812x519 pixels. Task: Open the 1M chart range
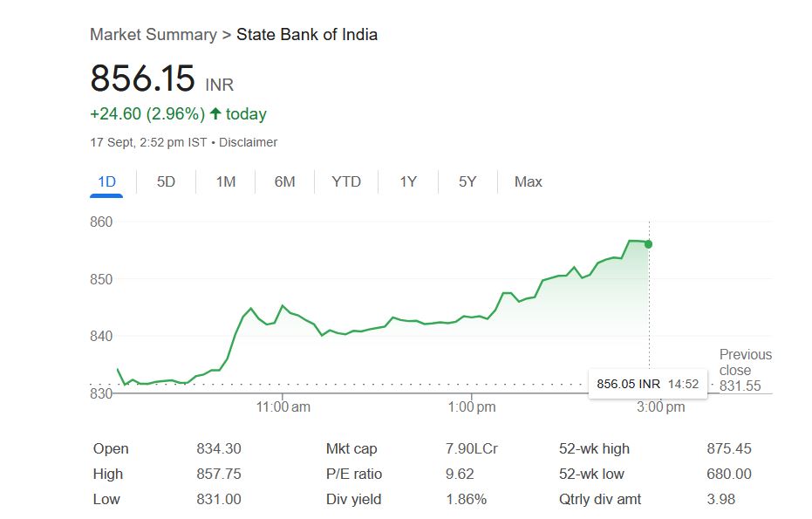point(226,181)
